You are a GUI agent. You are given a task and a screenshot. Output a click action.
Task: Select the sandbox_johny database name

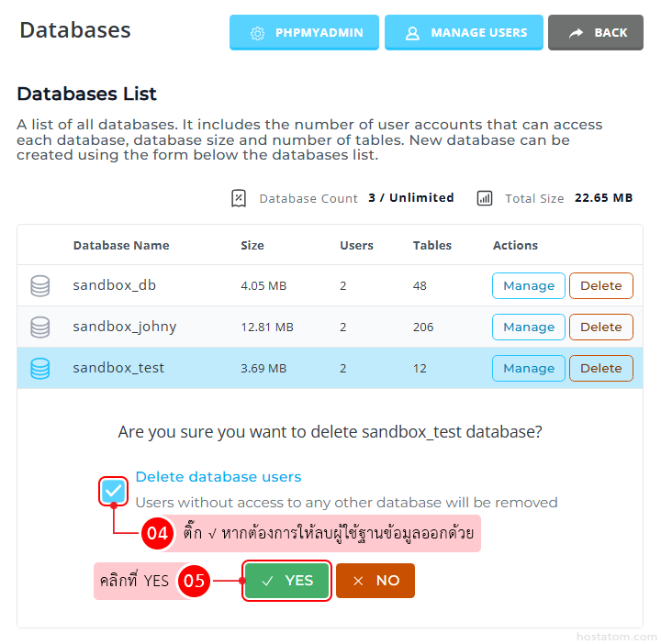[x=125, y=328]
